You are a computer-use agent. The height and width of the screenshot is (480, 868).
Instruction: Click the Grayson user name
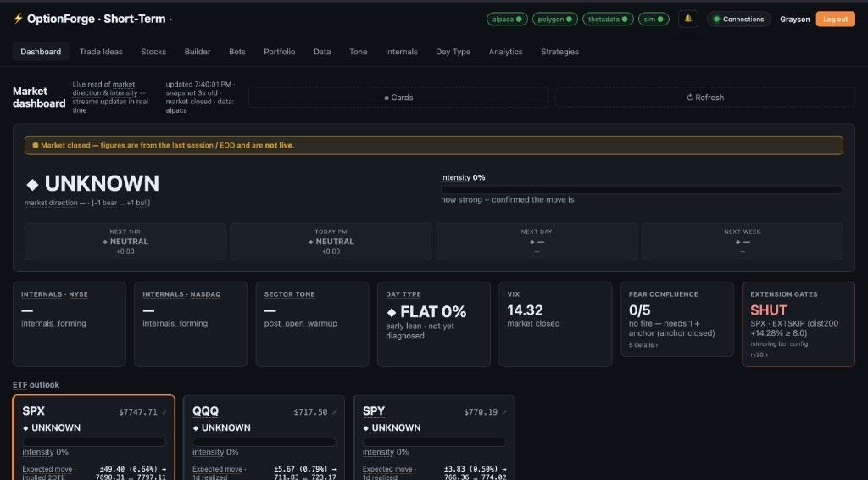tap(794, 19)
